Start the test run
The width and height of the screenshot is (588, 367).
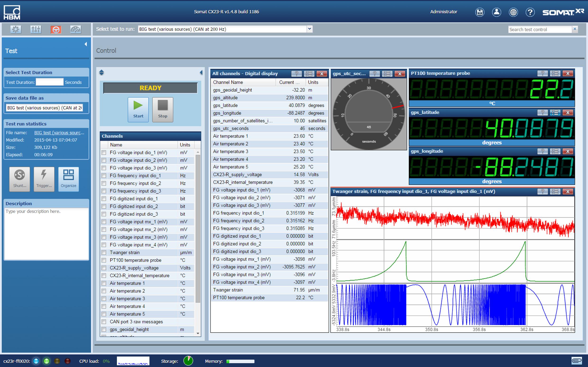click(x=138, y=109)
